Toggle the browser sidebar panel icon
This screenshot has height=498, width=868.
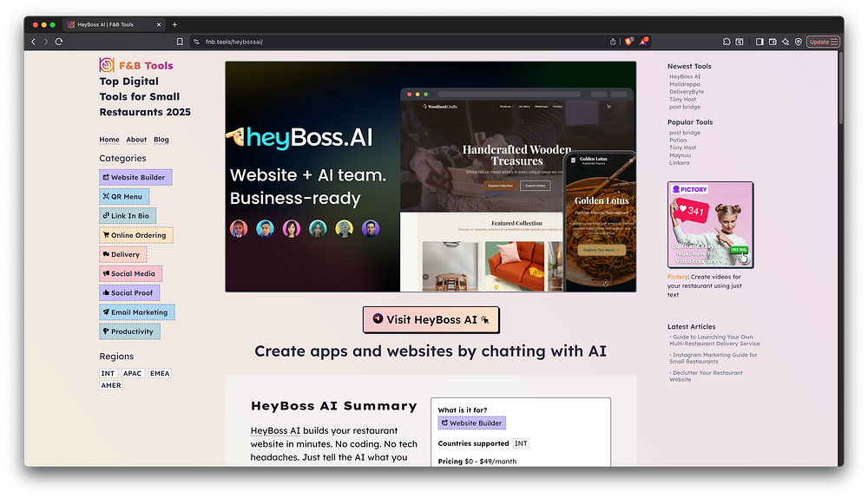click(x=759, y=42)
